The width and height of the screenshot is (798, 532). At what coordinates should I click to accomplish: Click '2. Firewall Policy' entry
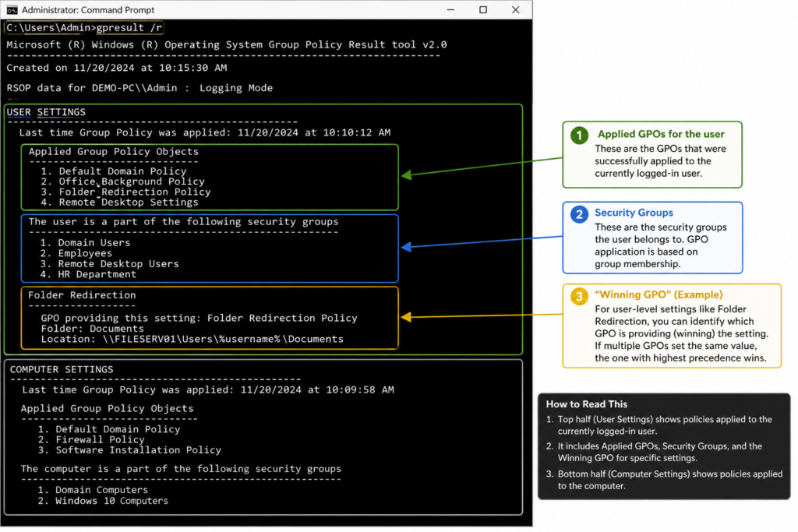pyautogui.click(x=91, y=440)
